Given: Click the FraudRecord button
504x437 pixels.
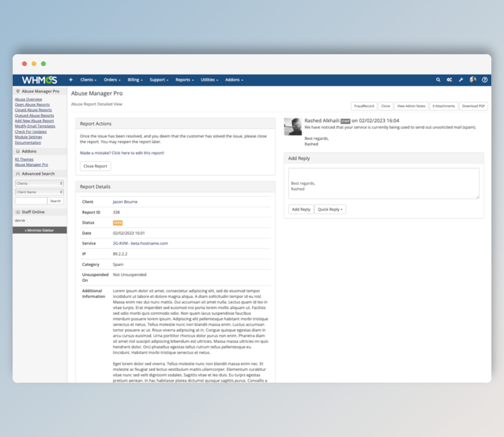Looking at the screenshot, I should [364, 106].
